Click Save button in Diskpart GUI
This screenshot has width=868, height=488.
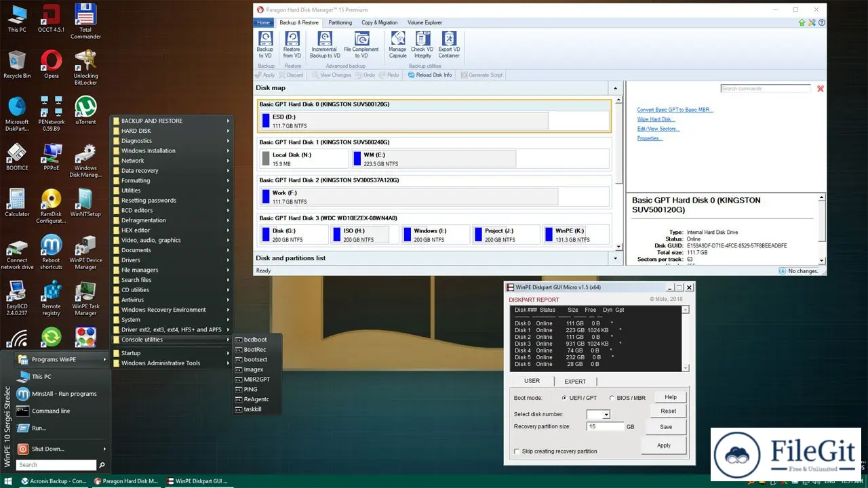click(x=666, y=427)
